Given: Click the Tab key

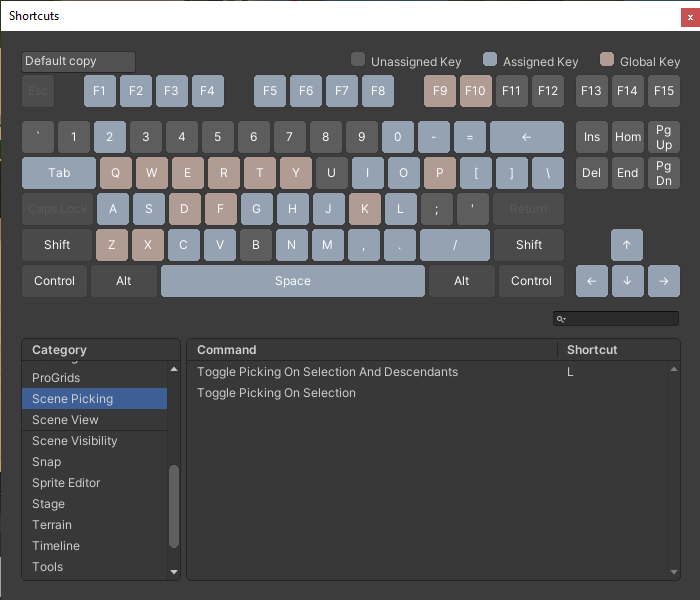Looking at the screenshot, I should 59,173.
